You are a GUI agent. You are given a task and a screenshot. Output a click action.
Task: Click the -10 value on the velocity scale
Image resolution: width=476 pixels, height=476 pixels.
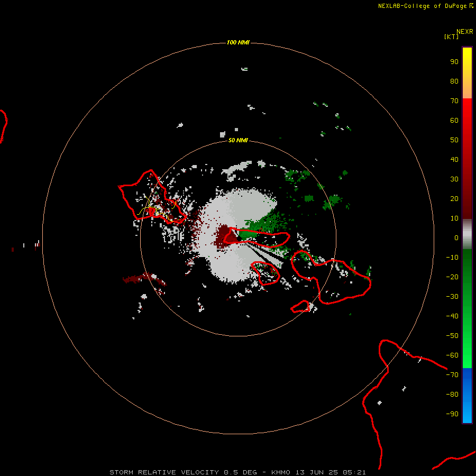pyautogui.click(x=452, y=258)
